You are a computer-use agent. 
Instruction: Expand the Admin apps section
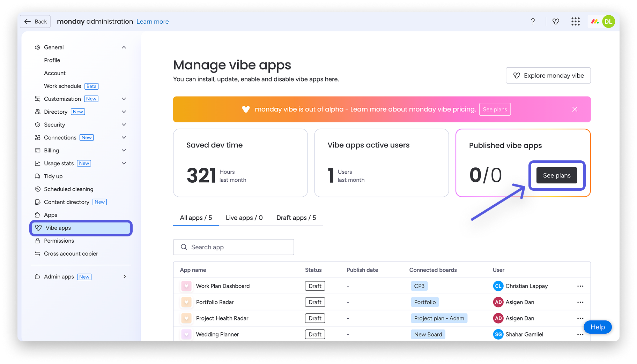tap(125, 276)
